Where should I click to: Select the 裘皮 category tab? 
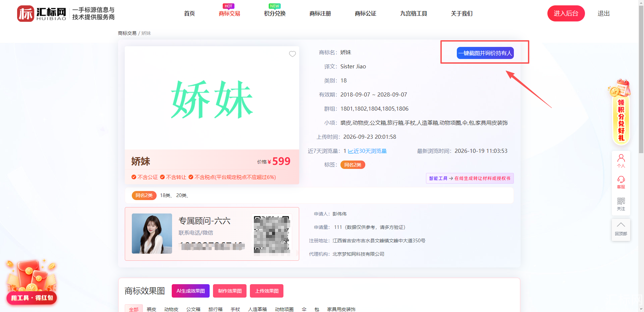coord(152,309)
